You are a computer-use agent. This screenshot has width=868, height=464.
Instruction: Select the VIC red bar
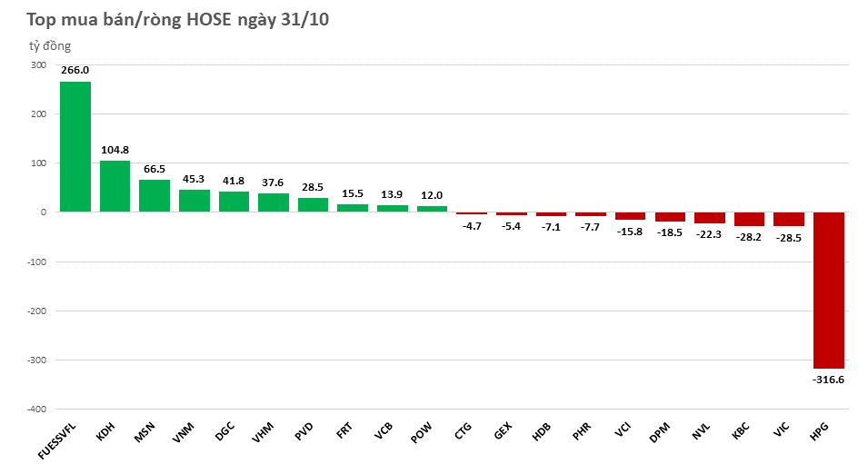click(788, 219)
